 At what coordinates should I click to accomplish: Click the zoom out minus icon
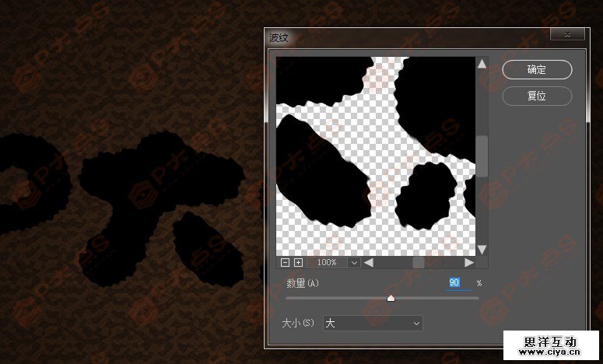pyautogui.click(x=284, y=263)
